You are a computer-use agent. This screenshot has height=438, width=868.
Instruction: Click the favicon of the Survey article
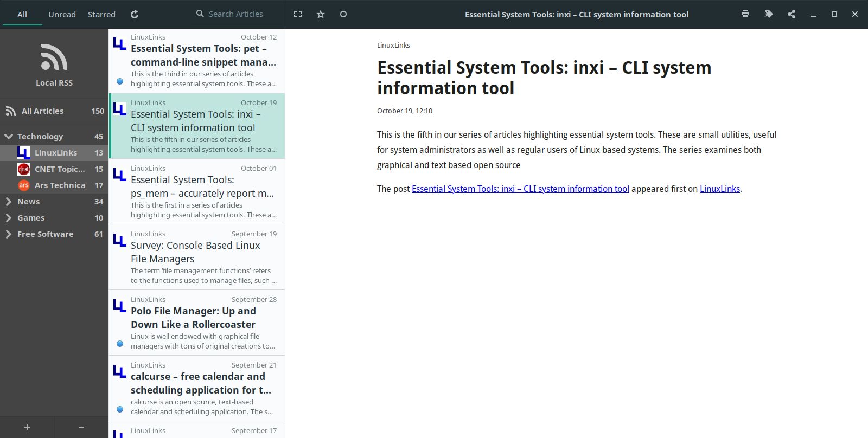click(x=120, y=240)
